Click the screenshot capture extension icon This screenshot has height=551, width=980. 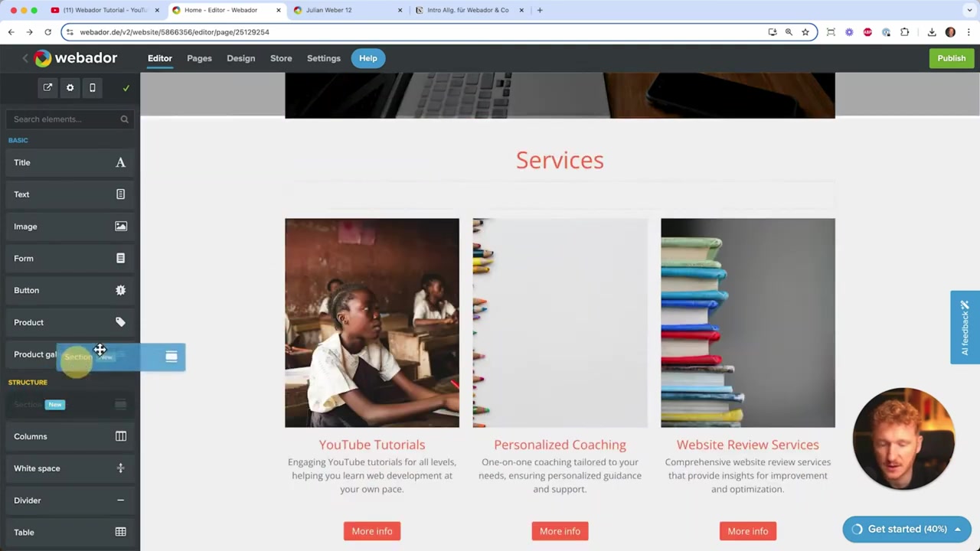coord(831,32)
